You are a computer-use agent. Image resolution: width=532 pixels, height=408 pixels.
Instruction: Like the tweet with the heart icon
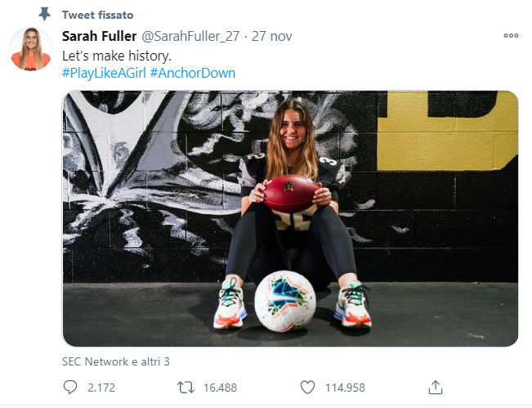307,387
